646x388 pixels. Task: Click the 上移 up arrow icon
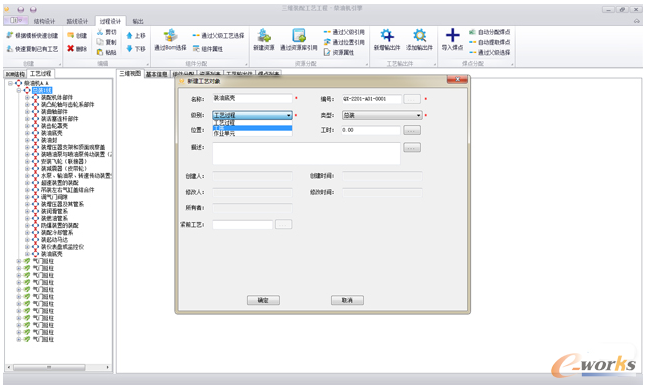[129, 36]
